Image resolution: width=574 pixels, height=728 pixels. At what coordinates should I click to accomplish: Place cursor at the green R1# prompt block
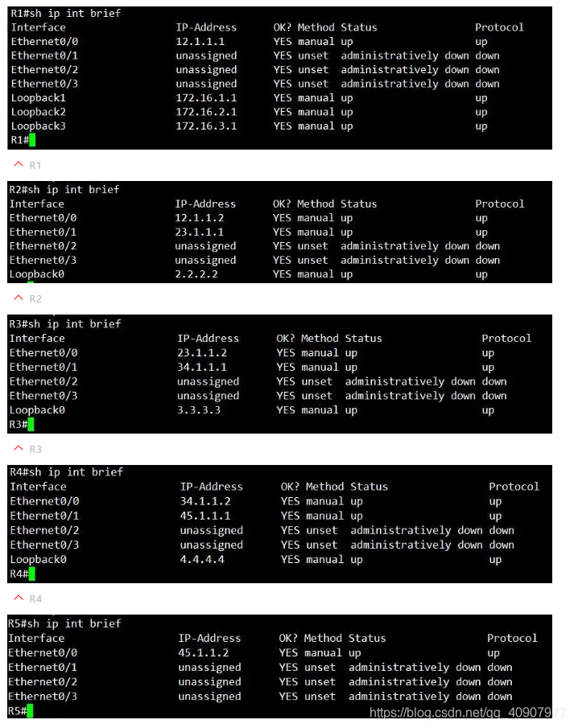[32, 140]
